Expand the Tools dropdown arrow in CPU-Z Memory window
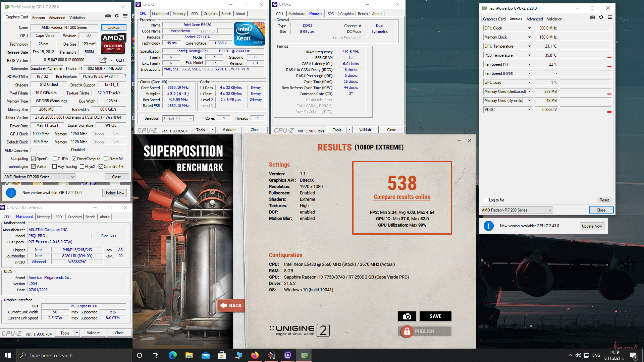Screen dimensions: 644x362 [x=349, y=130]
